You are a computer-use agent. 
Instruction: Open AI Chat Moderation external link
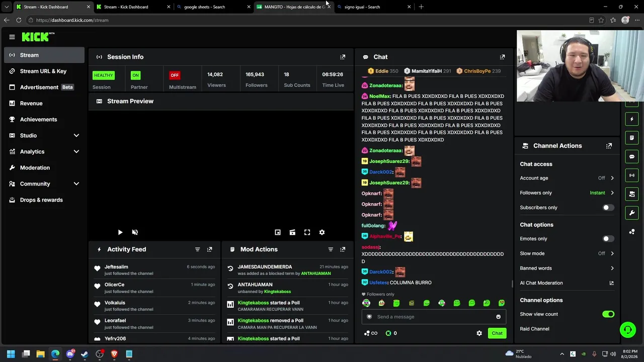click(612, 283)
